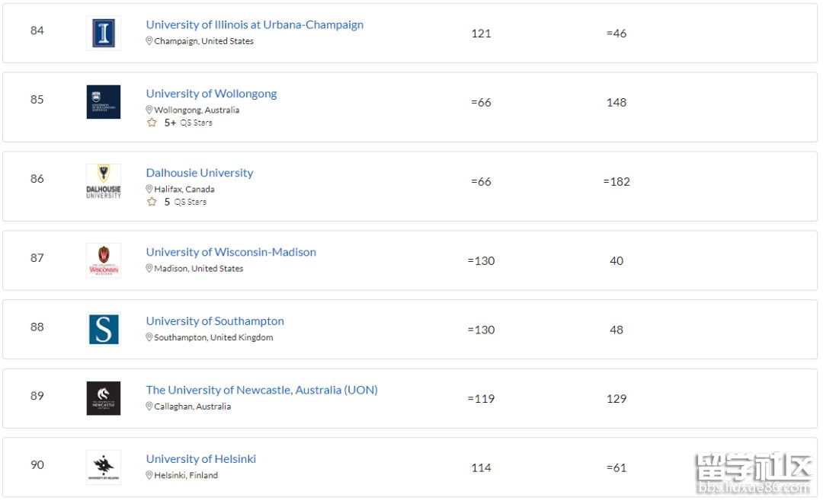Viewport: 823px width, 504px height.
Task: Click the University of Helsinki logo
Action: click(x=104, y=467)
